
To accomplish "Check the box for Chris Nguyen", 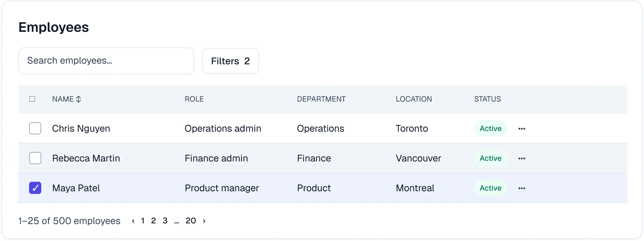I will (35, 128).
